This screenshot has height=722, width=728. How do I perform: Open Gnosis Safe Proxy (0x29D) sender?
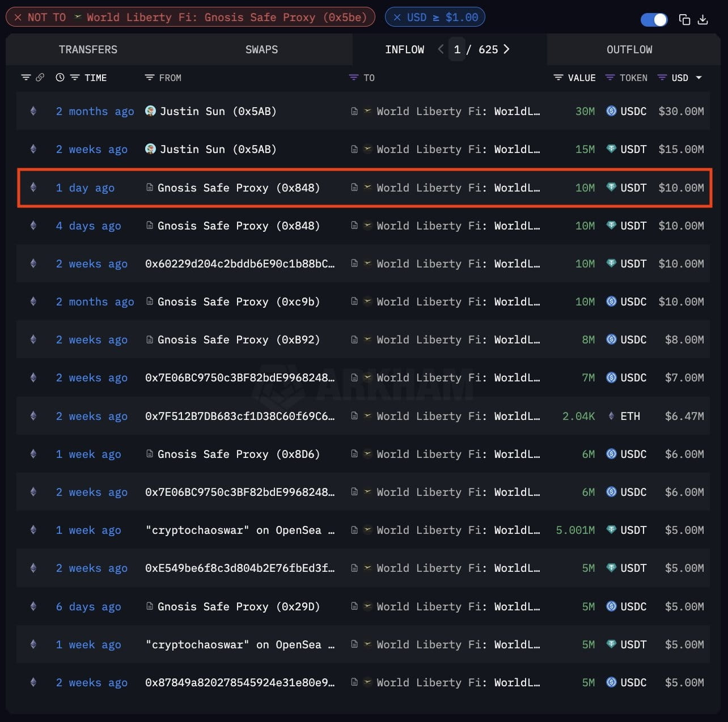click(239, 606)
